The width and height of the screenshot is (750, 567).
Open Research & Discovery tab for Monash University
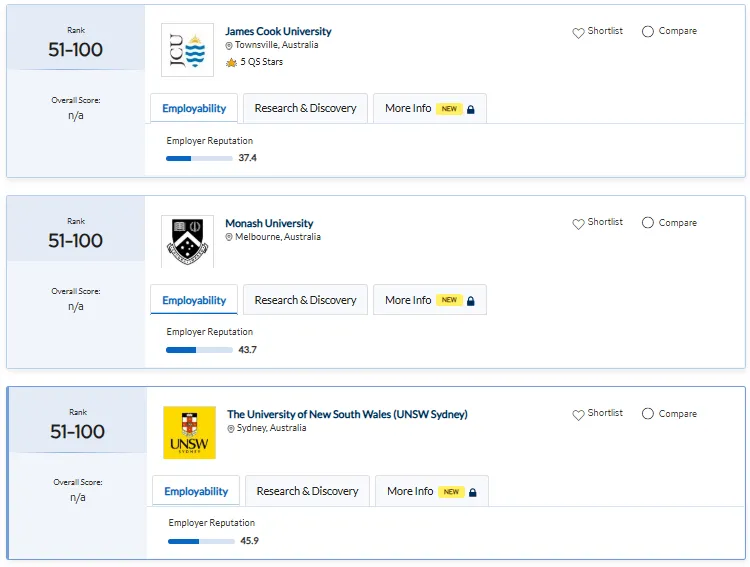click(305, 300)
